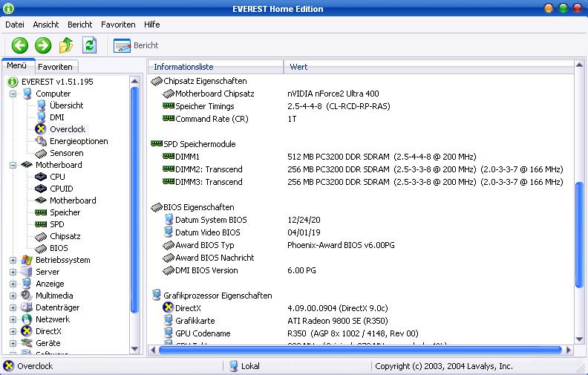Expand the Multimedia tree node
588x375 pixels.
(x=13, y=296)
